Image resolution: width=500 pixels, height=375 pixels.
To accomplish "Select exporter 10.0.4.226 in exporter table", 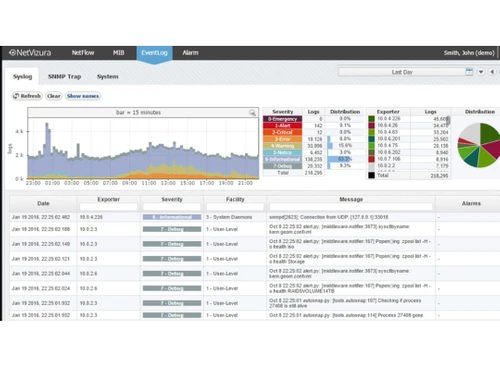I will coord(389,119).
